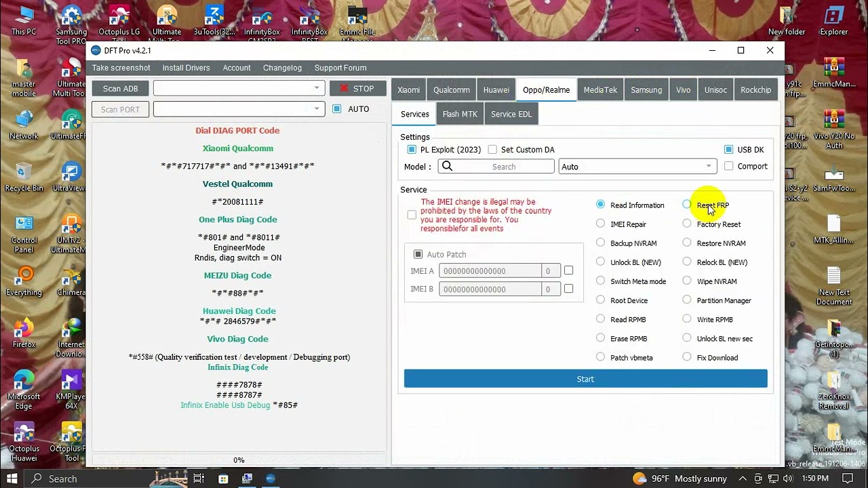Click the search magnifier icon beside Model
The height and width of the screenshot is (488, 868).
click(447, 167)
